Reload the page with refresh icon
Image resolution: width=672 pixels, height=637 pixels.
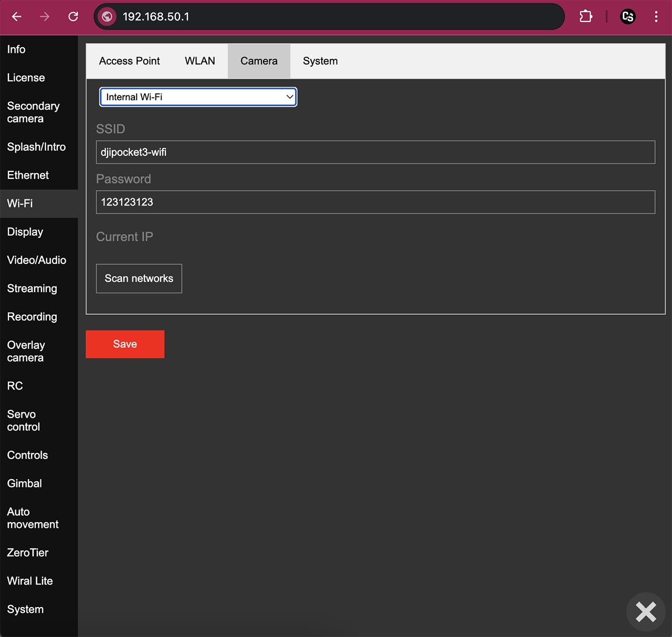click(x=73, y=17)
